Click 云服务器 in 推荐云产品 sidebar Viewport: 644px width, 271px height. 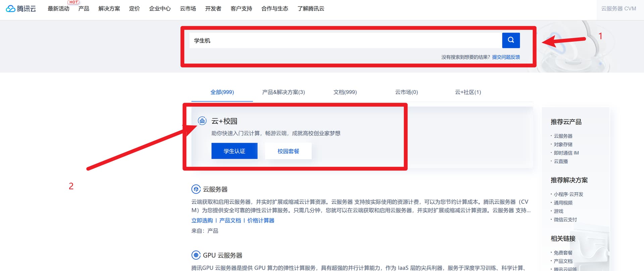pos(563,136)
